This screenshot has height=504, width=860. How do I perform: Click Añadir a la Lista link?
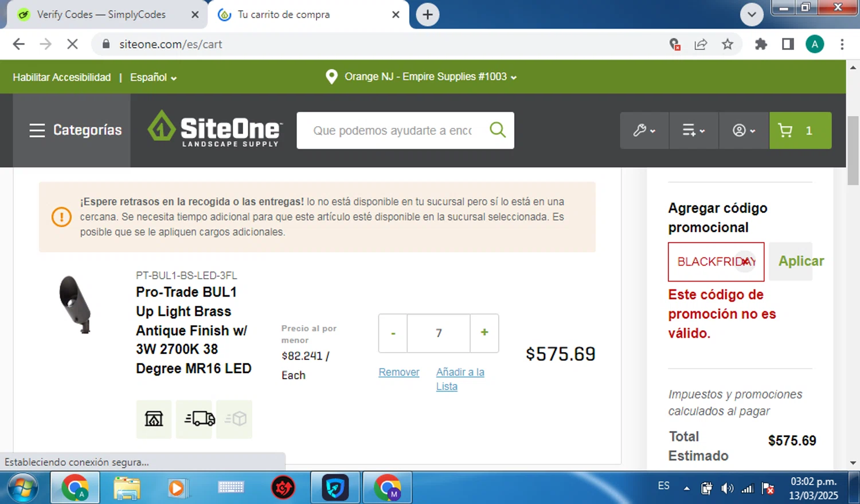click(x=460, y=379)
